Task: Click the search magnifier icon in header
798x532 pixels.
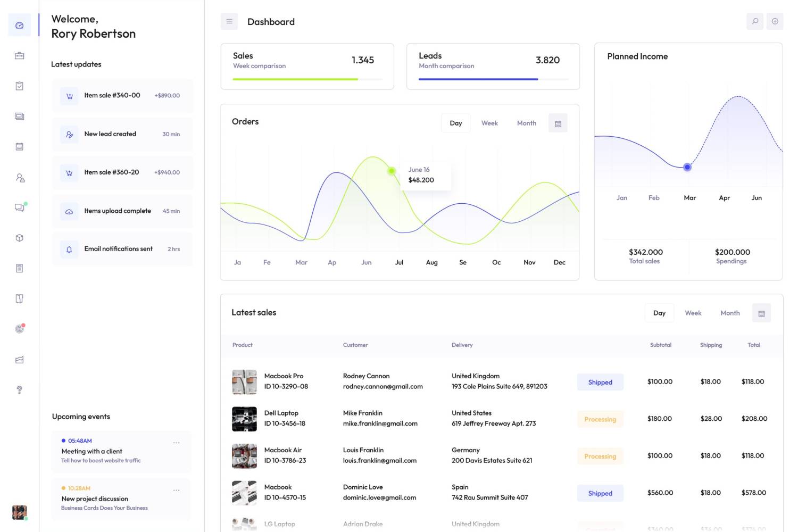Action: click(755, 21)
